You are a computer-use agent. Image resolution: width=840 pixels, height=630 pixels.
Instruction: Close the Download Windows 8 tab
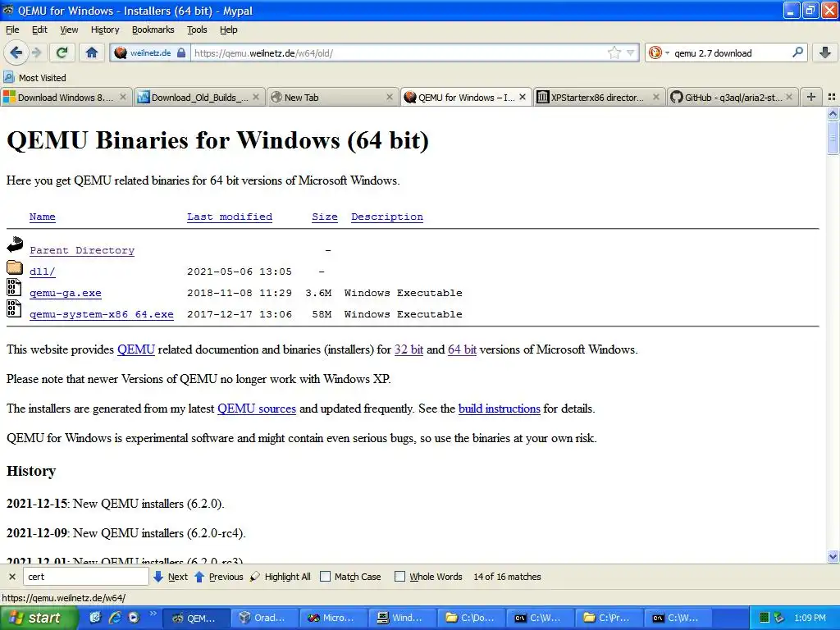click(123, 97)
